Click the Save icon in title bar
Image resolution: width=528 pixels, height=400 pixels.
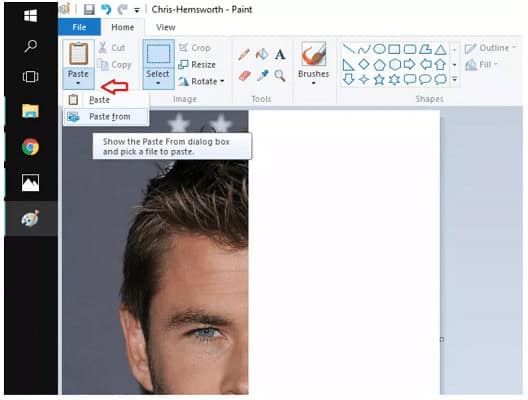pos(89,9)
